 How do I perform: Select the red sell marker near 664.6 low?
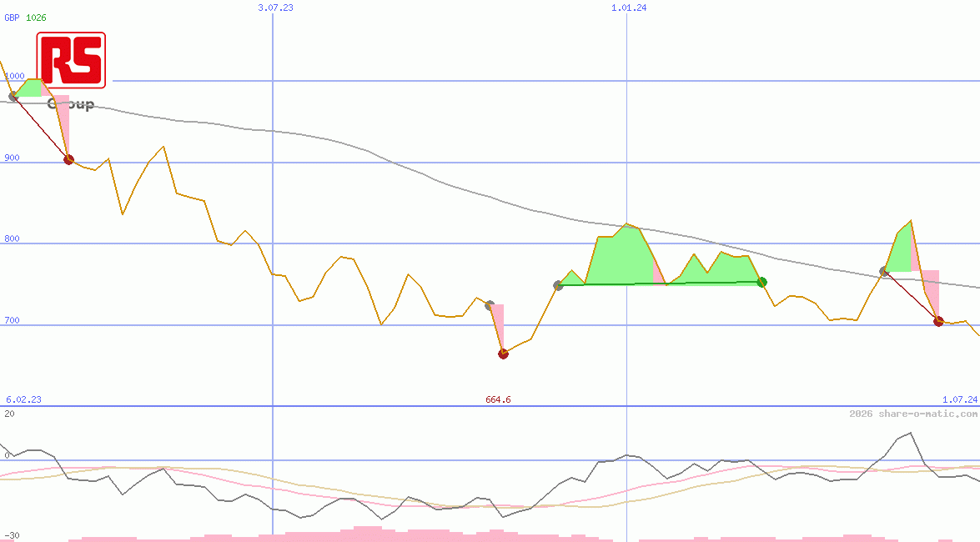[x=503, y=354]
